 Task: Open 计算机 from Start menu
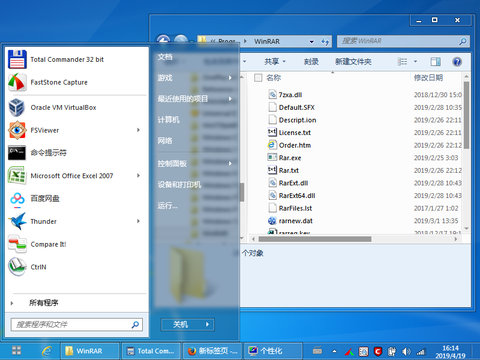pos(169,120)
